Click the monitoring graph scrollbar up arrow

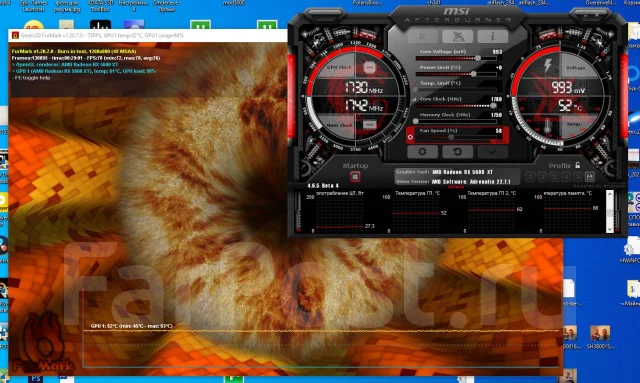[x=610, y=194]
